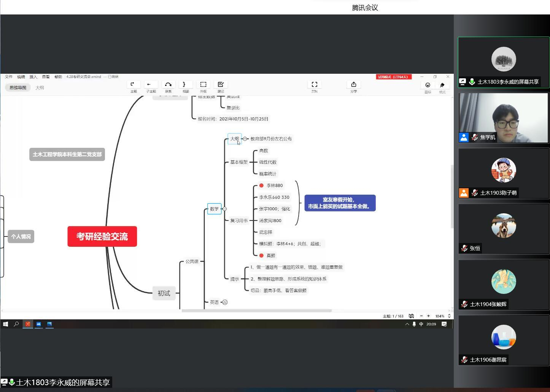Collapse the 大纲 node children
Viewport: 550px width, 392px height.
[245, 139]
